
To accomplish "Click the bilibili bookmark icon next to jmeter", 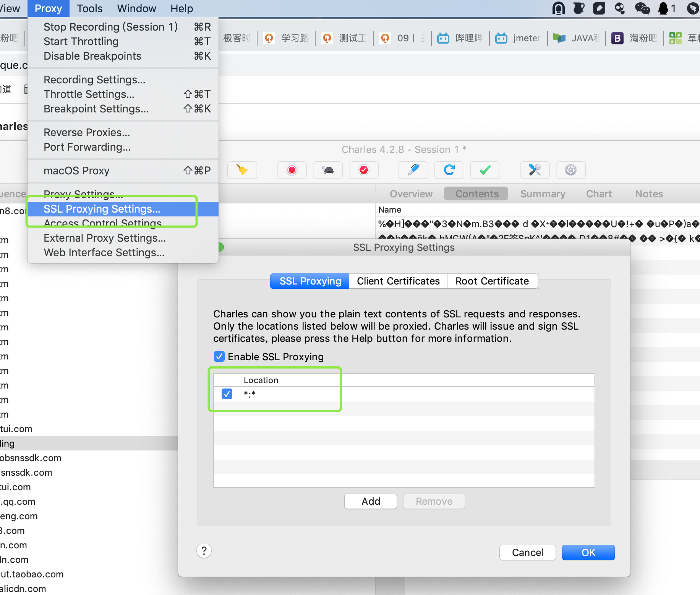I will pyautogui.click(x=501, y=38).
